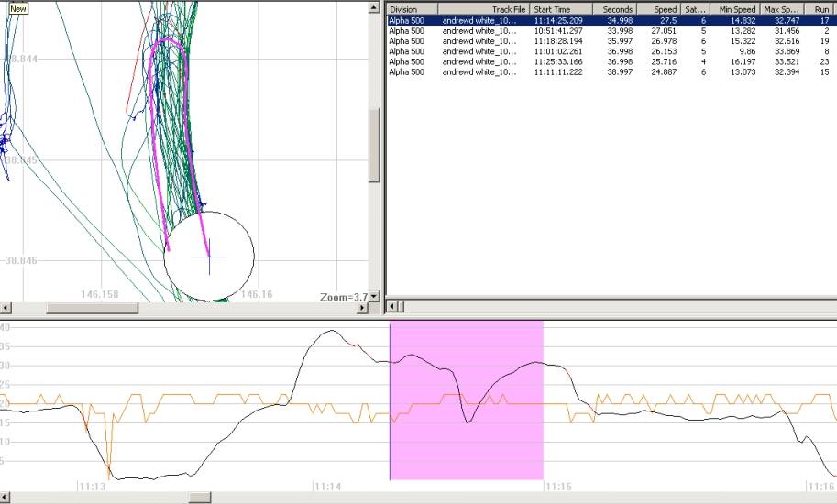Click the run table's horizontal scroll left arrow
Viewport: 837px width, 504px height.
coord(393,306)
